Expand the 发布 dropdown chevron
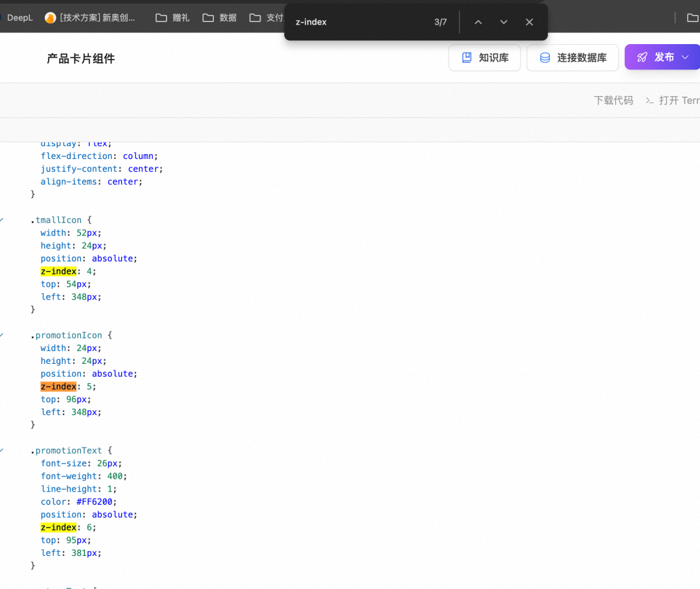The image size is (700, 589). [685, 57]
